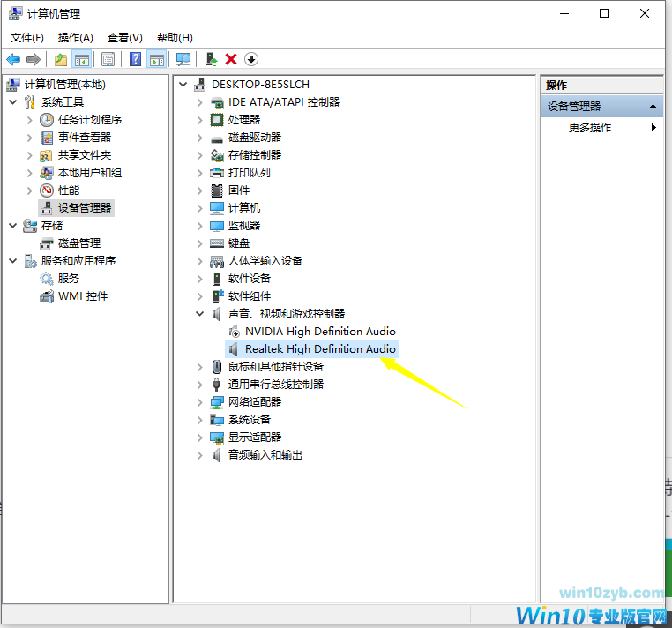Select the 软件设备 category
672x628 pixels.
[x=250, y=278]
